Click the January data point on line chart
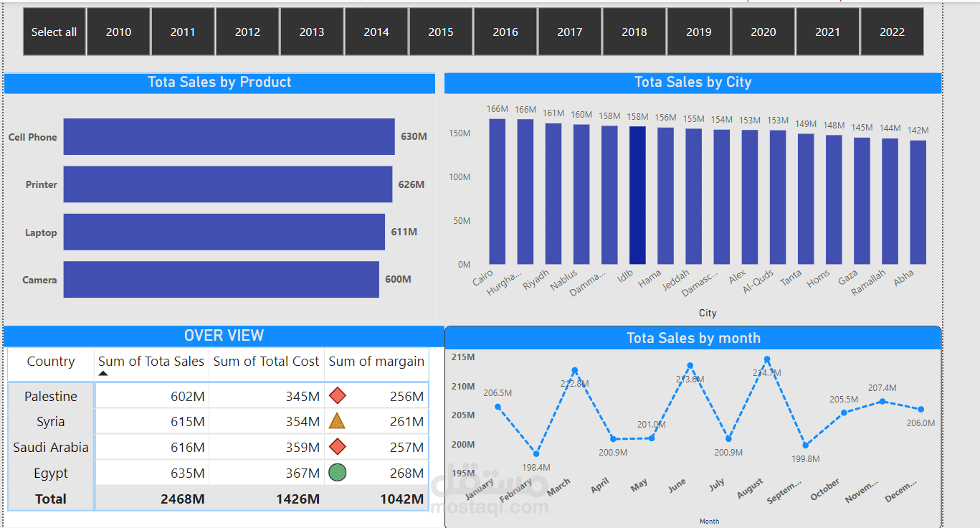Screen dimensions: 980x528 (498, 407)
